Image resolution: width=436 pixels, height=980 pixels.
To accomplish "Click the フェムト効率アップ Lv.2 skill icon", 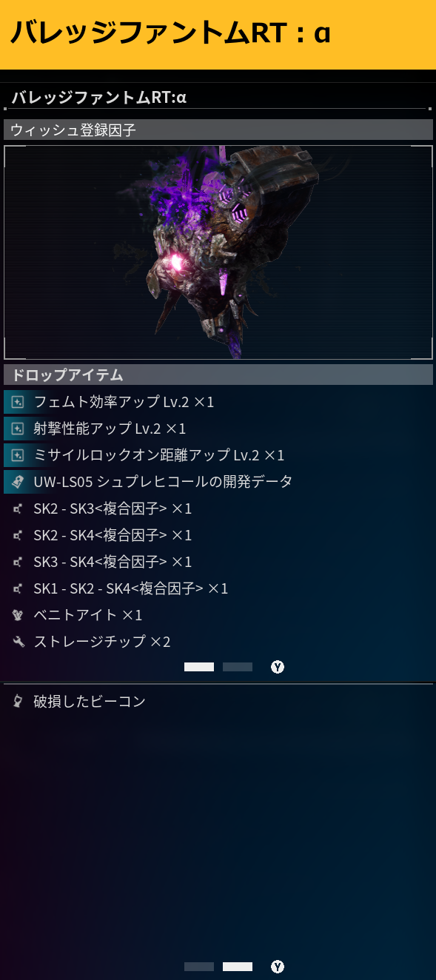I will click(x=18, y=402).
